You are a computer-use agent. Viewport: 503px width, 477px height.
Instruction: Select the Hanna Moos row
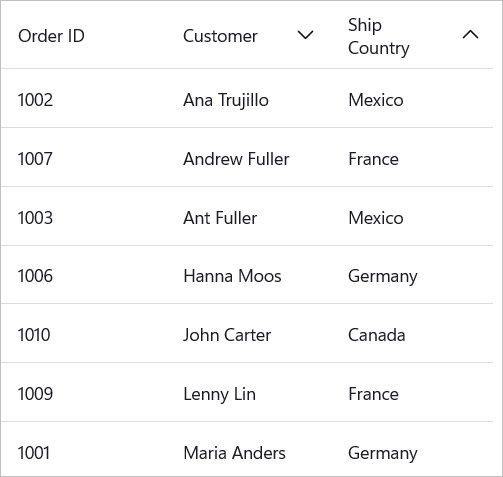pyautogui.click(x=247, y=275)
